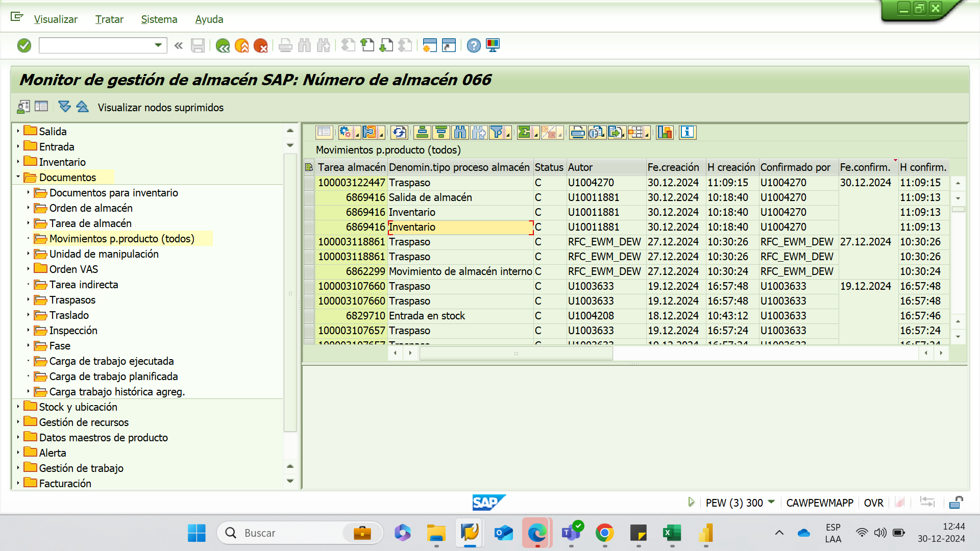Sort table in ascending order
Image resolution: width=980 pixels, height=551 pixels.
tap(422, 133)
